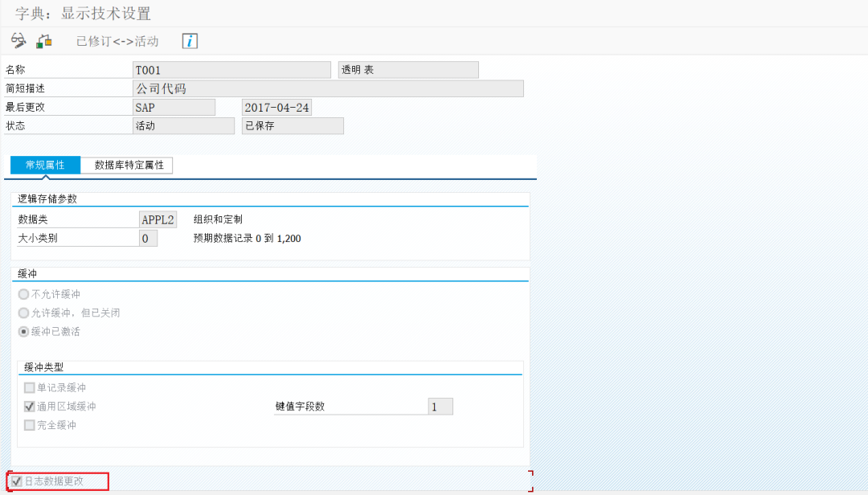
Task: Click the 数据类 field with APPL2
Action: click(x=158, y=220)
